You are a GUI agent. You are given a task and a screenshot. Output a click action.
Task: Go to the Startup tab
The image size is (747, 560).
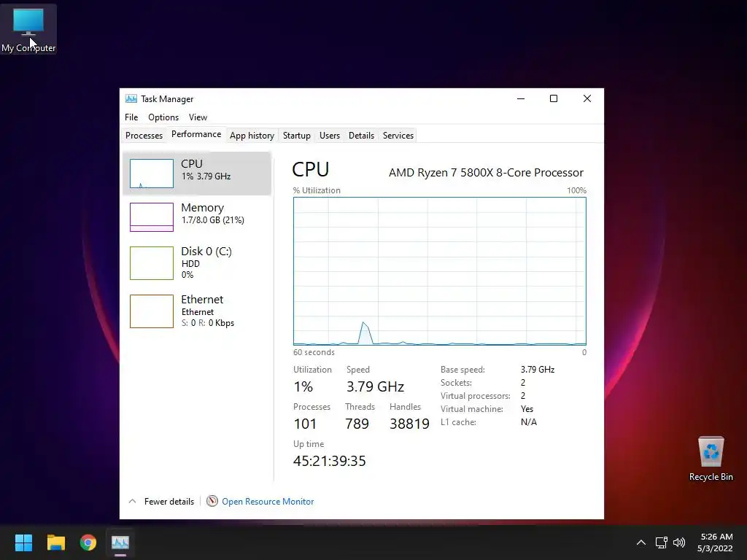pyautogui.click(x=297, y=135)
